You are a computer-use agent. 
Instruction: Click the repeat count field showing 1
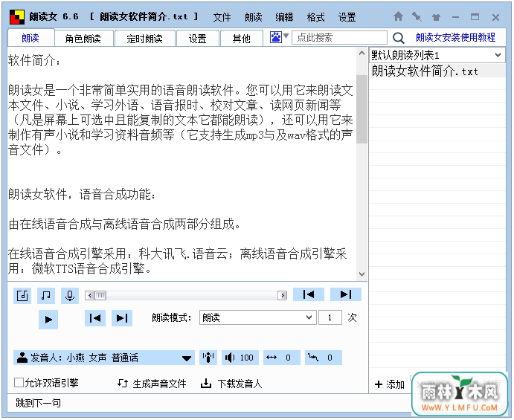point(330,317)
